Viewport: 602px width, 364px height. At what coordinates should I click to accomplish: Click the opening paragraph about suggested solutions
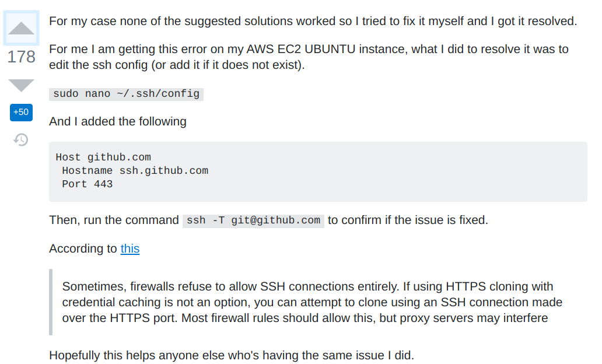click(x=313, y=21)
